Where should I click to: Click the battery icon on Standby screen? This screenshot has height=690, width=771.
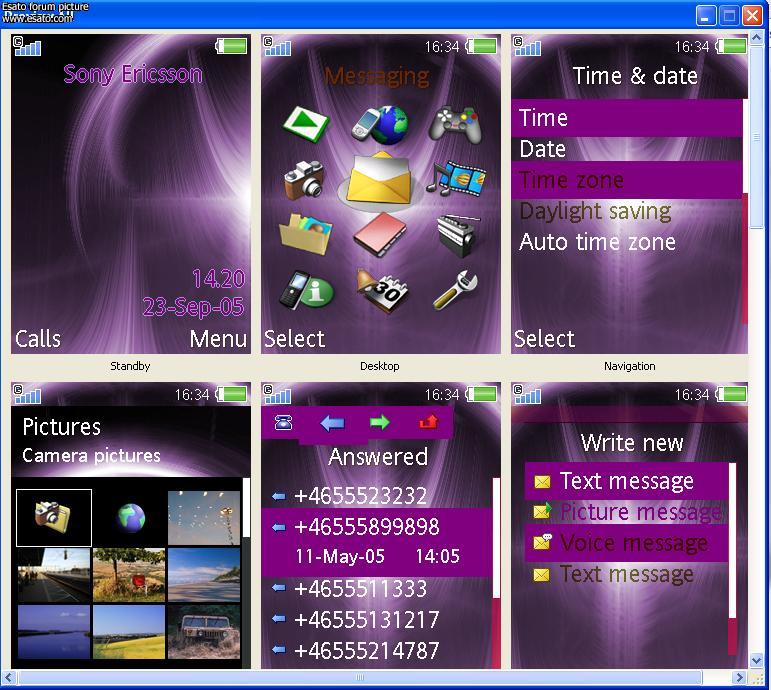231,46
